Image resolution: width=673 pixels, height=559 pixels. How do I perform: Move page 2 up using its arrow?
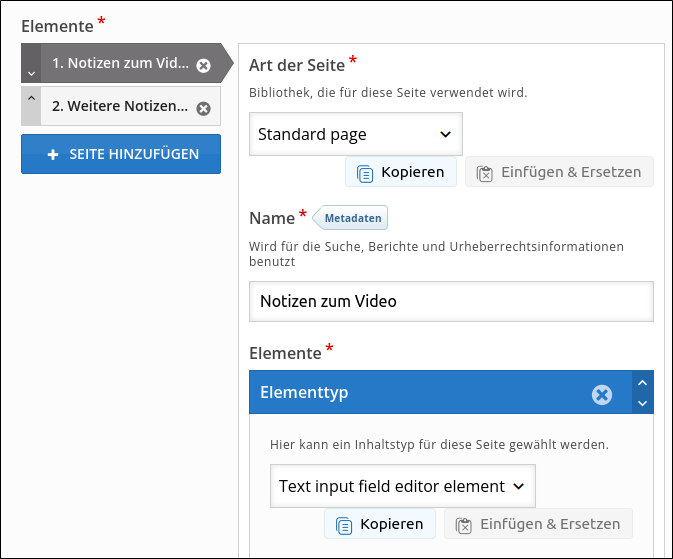click(x=31, y=98)
